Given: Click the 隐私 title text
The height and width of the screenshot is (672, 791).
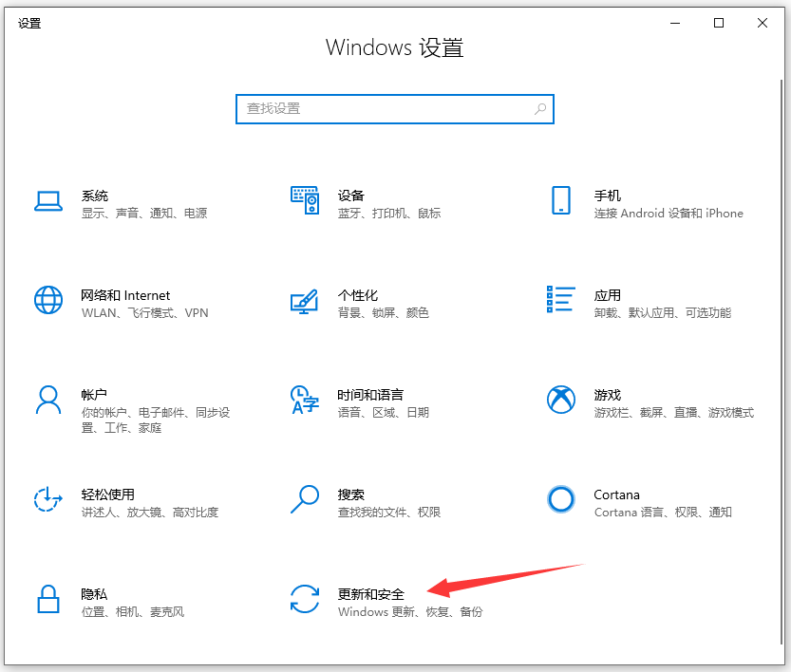Looking at the screenshot, I should (94, 594).
